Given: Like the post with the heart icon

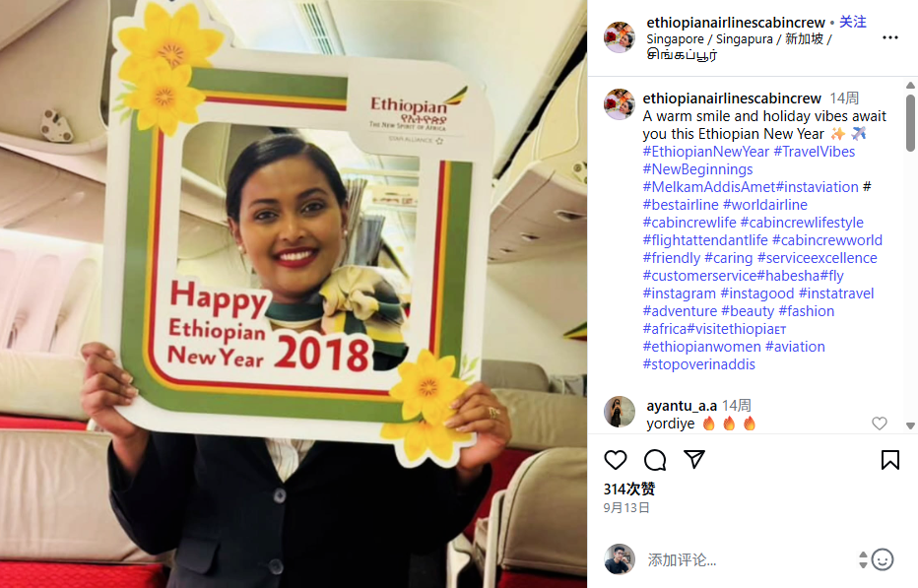Looking at the screenshot, I should tap(616, 460).
